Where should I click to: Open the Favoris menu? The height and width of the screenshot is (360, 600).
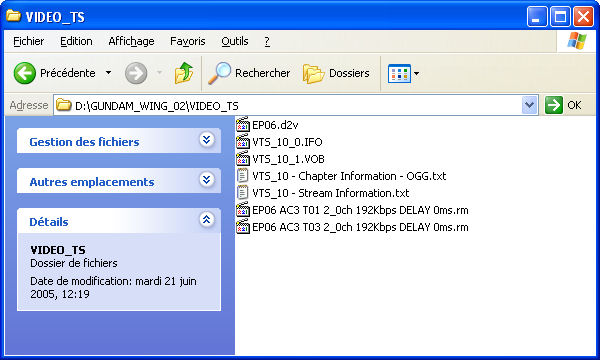(x=188, y=41)
